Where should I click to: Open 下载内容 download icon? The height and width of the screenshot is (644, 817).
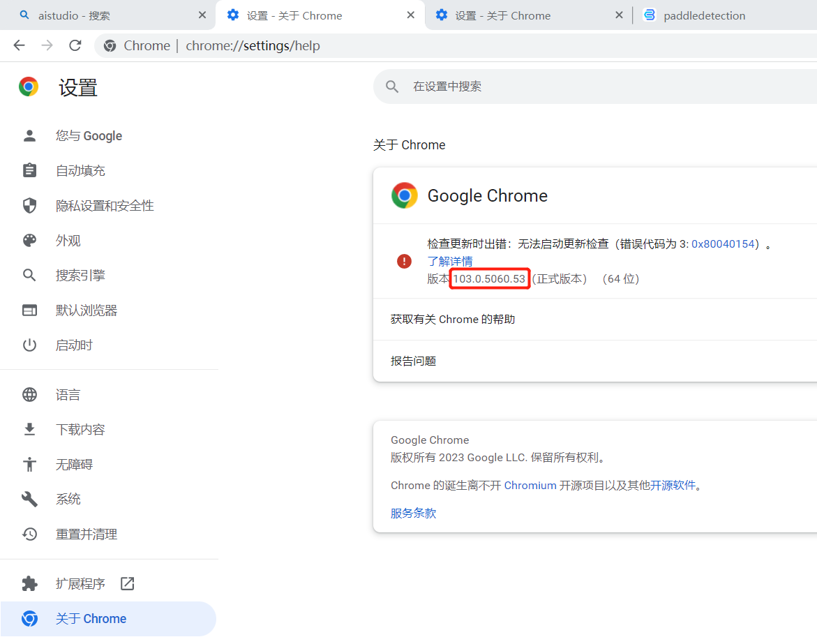tap(29, 429)
